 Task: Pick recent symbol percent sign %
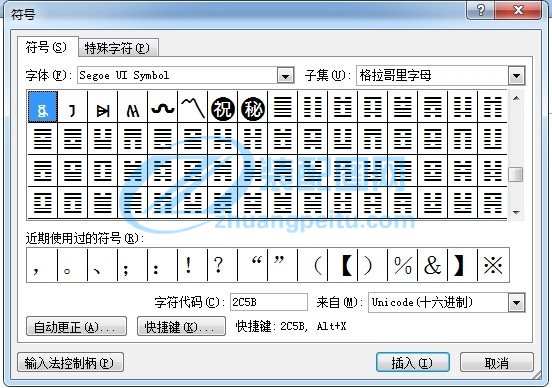[402, 265]
